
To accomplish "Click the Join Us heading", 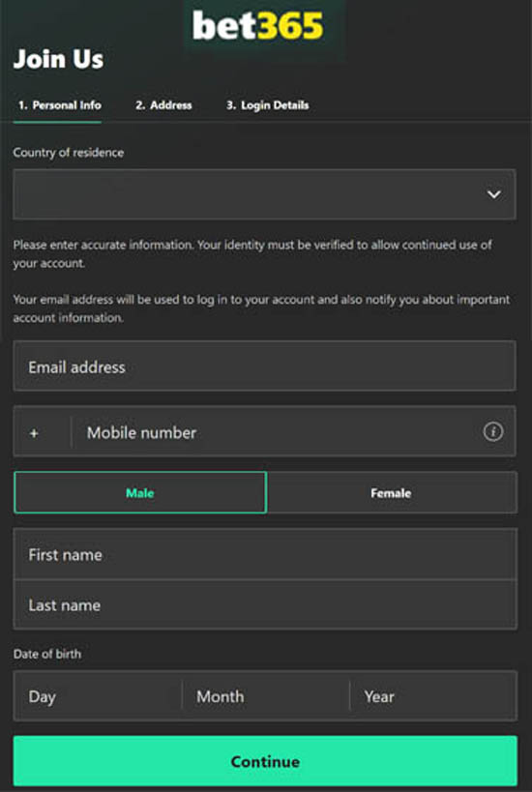I will pos(59,59).
